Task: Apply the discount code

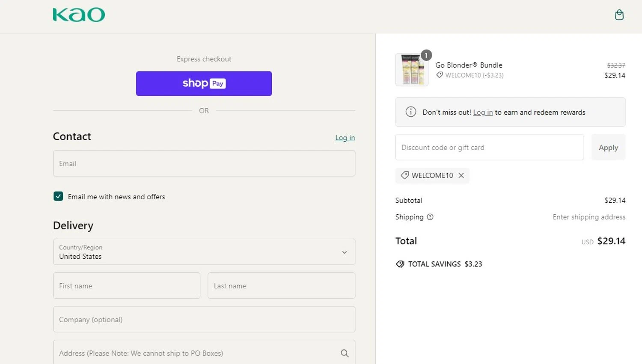Action: click(608, 147)
